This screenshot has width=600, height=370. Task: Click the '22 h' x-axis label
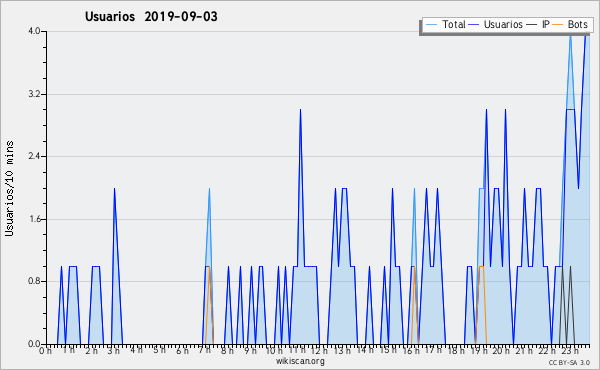(x=547, y=350)
